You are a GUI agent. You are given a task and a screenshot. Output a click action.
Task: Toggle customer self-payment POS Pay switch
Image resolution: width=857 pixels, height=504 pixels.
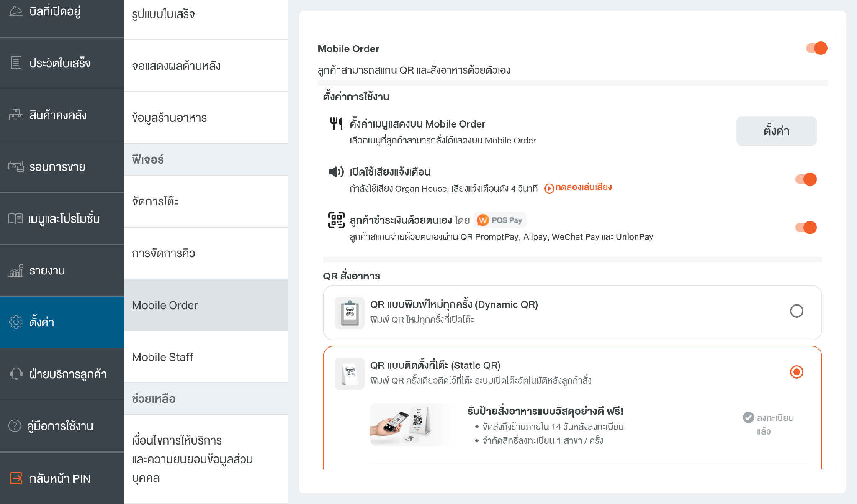[x=806, y=228]
